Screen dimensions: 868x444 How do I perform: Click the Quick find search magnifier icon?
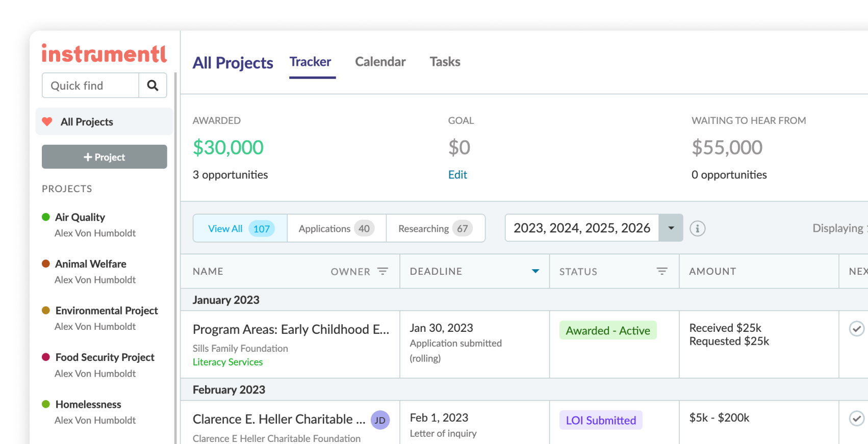[x=152, y=85]
